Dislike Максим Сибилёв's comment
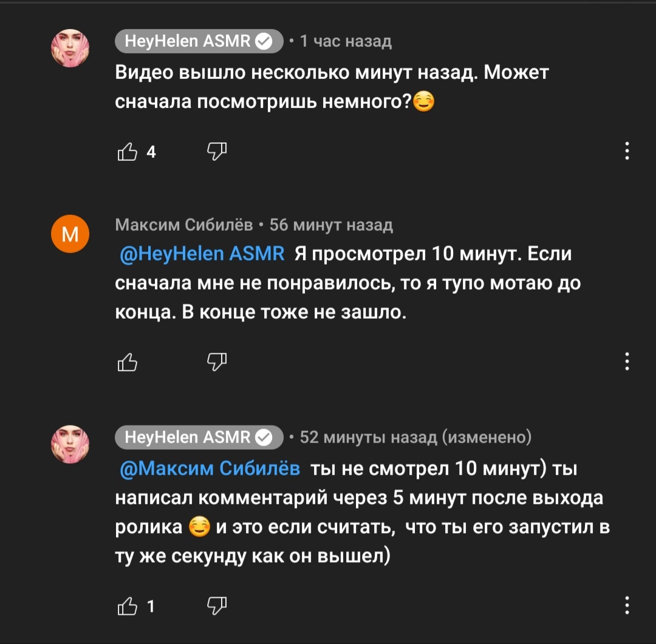 [x=217, y=362]
